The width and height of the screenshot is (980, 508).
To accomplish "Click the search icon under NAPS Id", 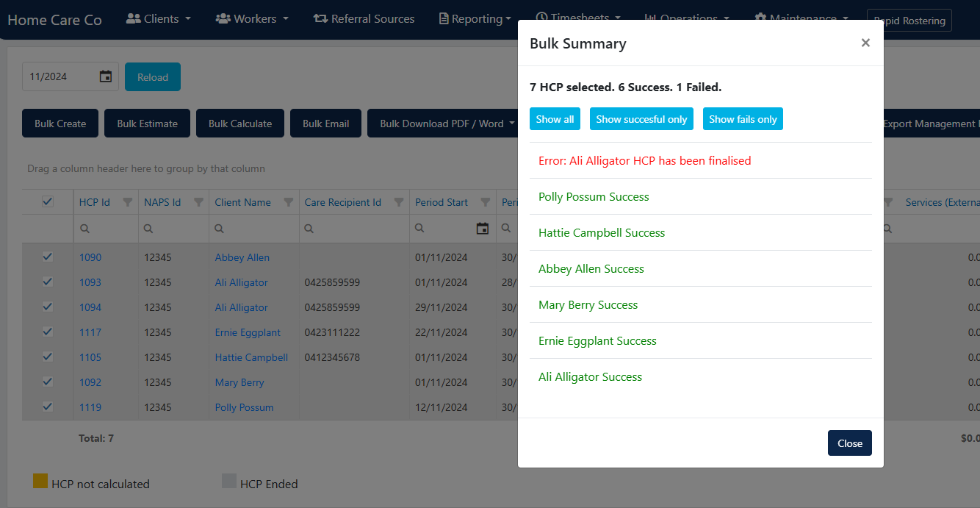I will 148,229.
